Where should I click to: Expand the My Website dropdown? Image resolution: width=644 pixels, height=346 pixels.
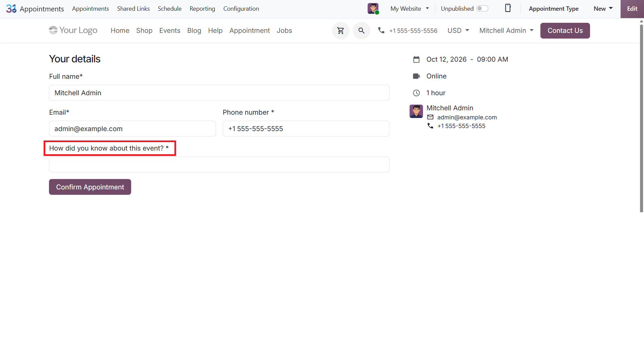(410, 9)
